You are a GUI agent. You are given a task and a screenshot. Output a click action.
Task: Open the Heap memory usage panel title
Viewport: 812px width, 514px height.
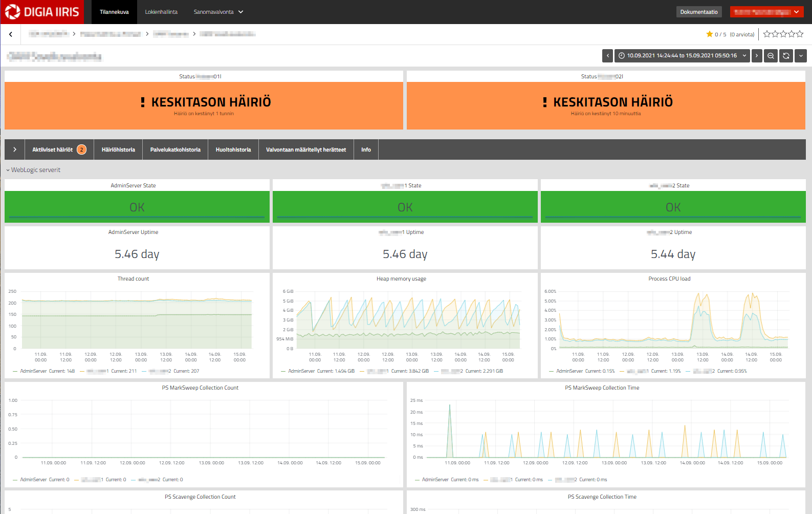click(x=401, y=279)
